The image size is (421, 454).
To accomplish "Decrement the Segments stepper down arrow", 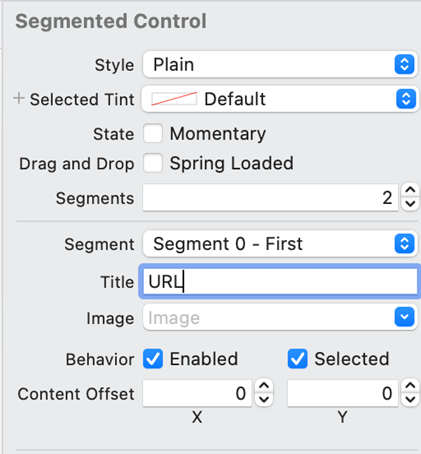I will click(410, 203).
